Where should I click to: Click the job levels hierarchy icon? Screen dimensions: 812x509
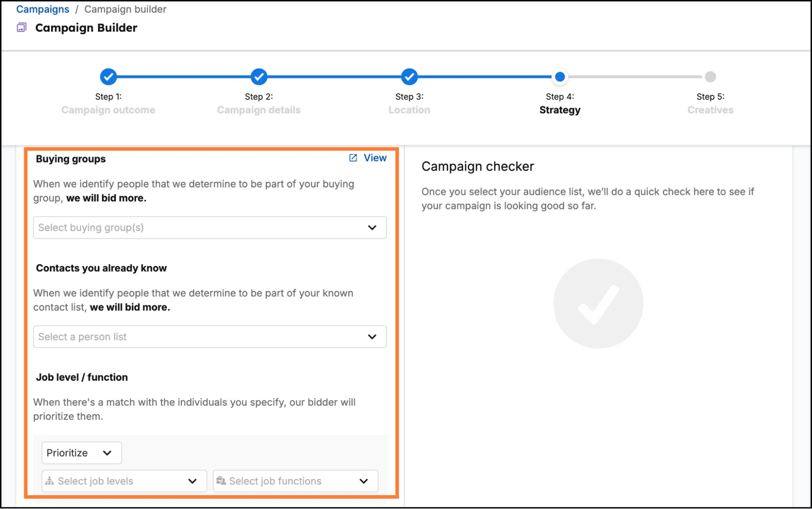coord(50,481)
